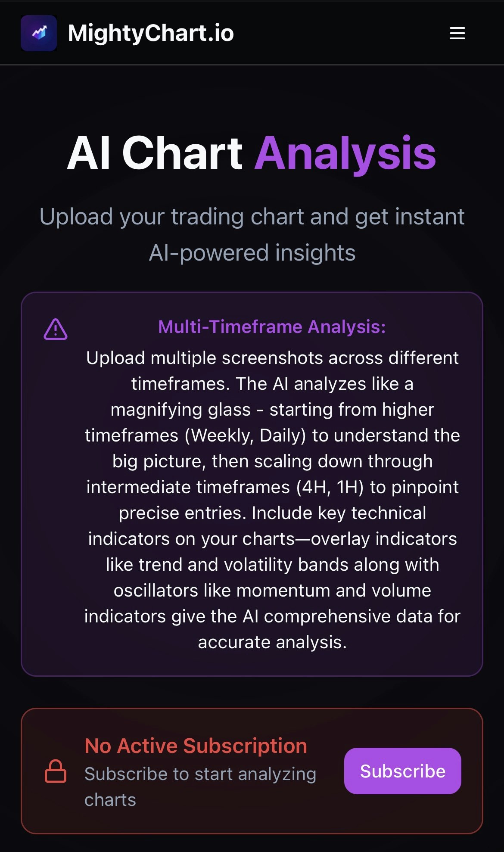Click the MightyChart.io site title
The image size is (504, 852).
pos(150,33)
